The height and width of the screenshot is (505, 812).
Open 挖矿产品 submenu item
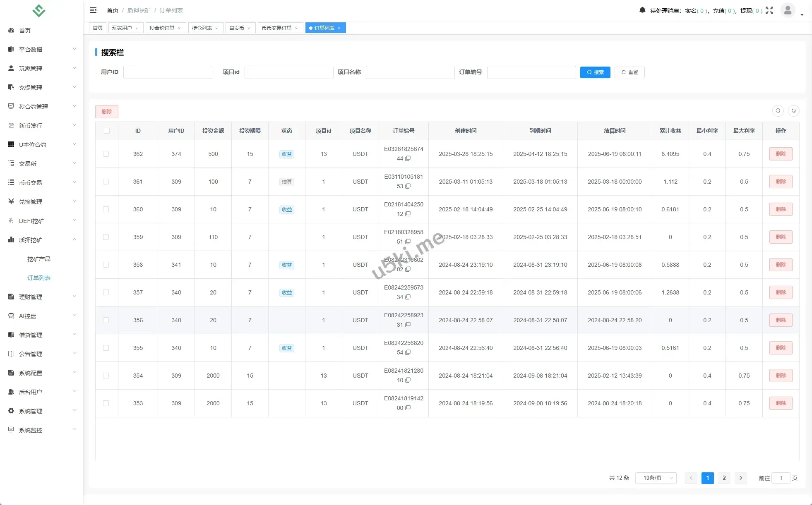[39, 259]
